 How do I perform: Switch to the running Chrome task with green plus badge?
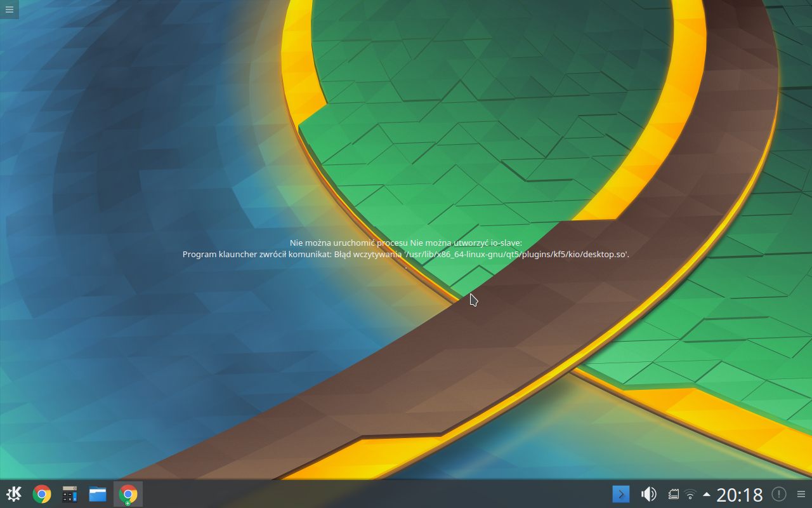[128, 494]
